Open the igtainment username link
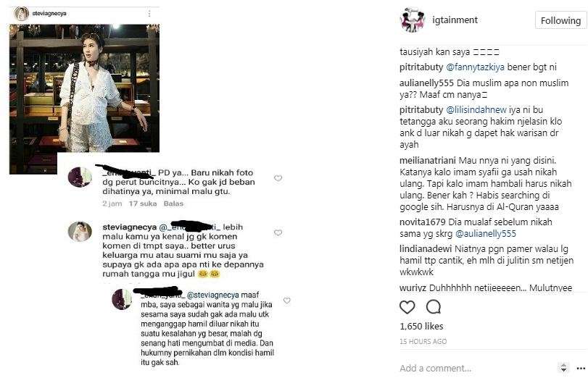This screenshot has height=378, width=588. point(455,20)
